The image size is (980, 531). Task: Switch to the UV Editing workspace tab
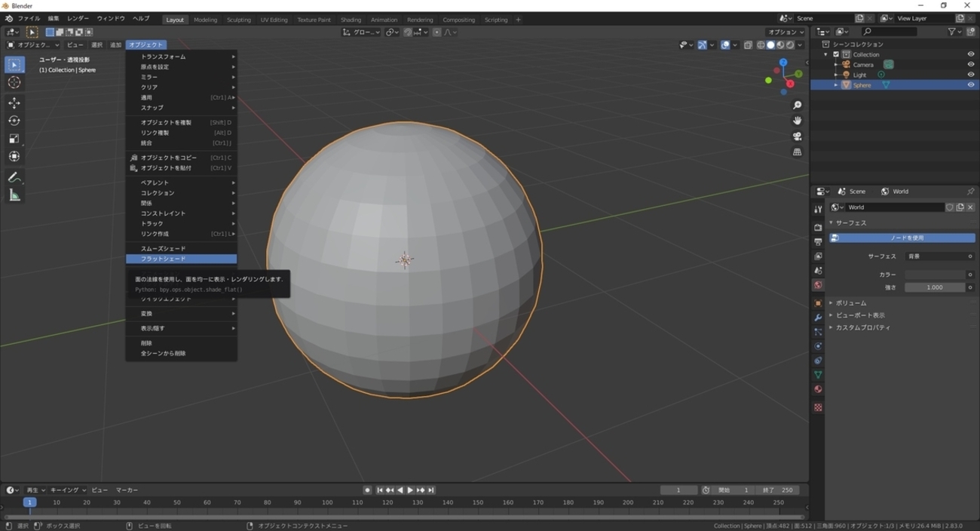click(x=274, y=20)
